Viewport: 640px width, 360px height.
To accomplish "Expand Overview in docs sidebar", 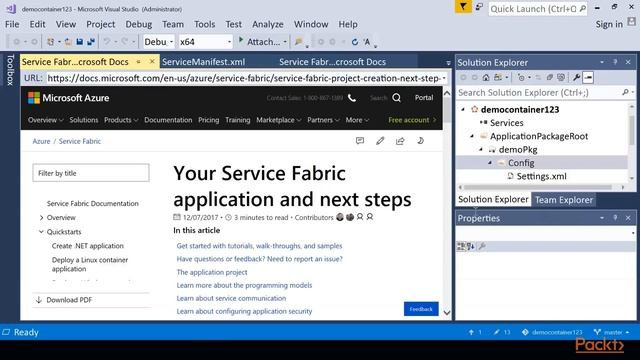I will point(41,218).
